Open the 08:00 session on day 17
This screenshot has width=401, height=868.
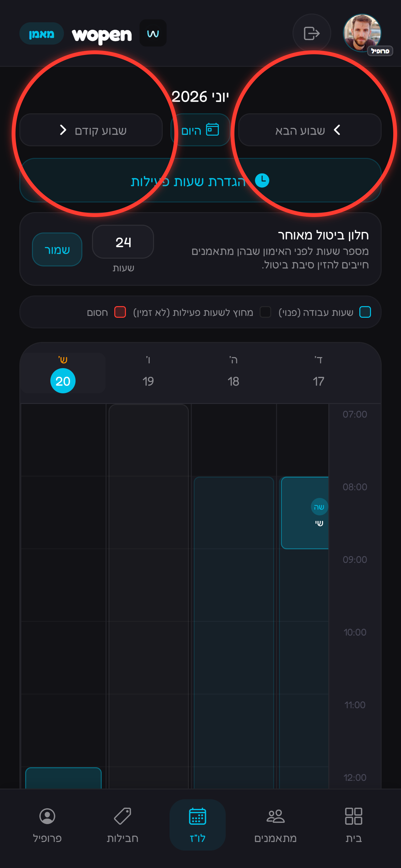tap(305, 513)
